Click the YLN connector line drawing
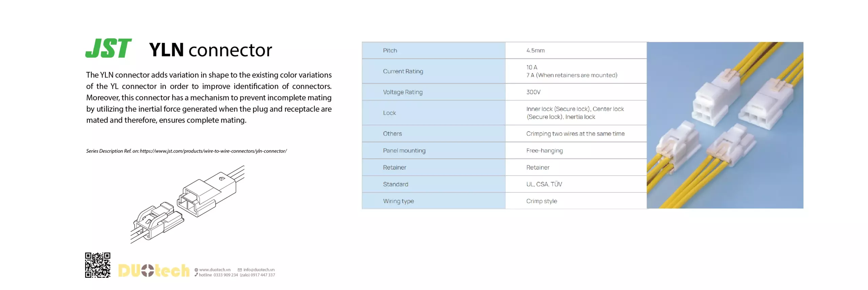The height and width of the screenshot is (290, 868). coord(188,204)
